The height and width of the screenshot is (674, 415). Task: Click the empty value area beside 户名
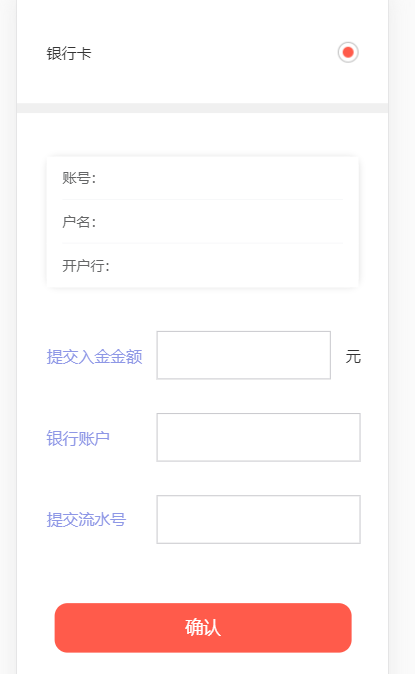click(x=220, y=222)
